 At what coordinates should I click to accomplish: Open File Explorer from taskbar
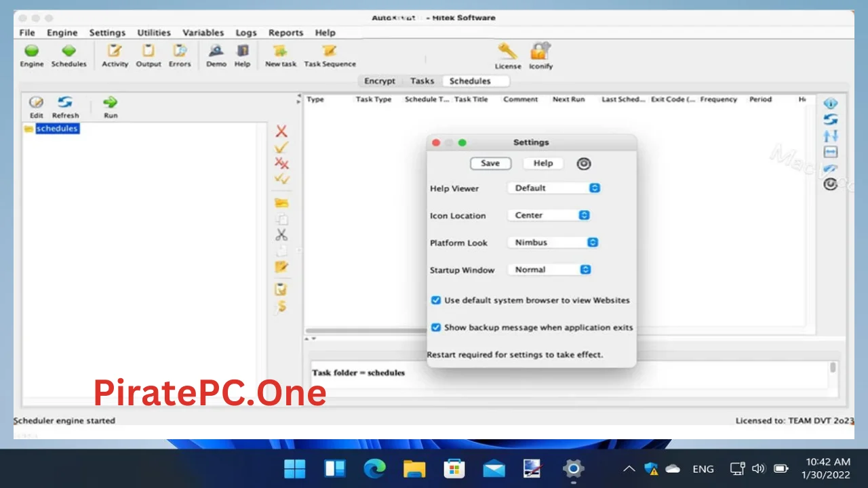coord(414,468)
